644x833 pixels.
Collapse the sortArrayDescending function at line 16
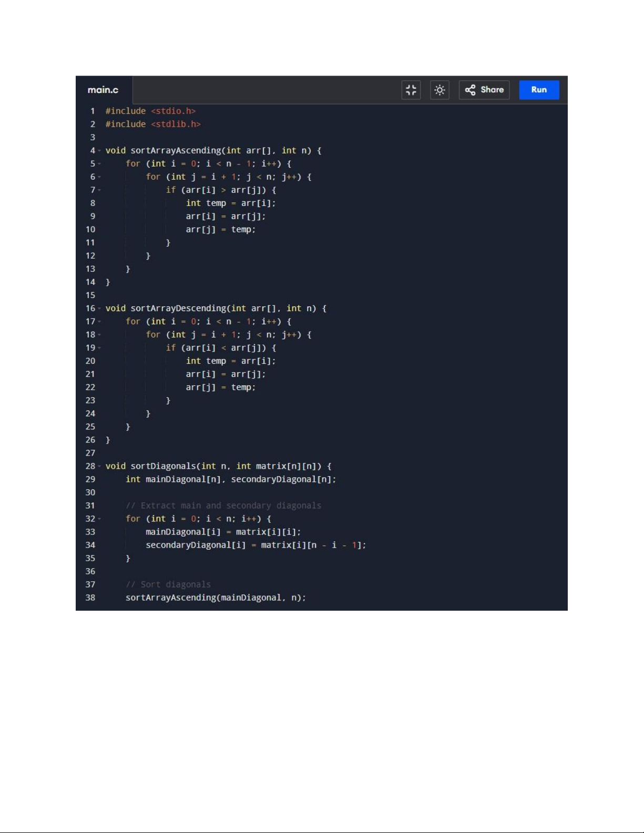(99, 308)
